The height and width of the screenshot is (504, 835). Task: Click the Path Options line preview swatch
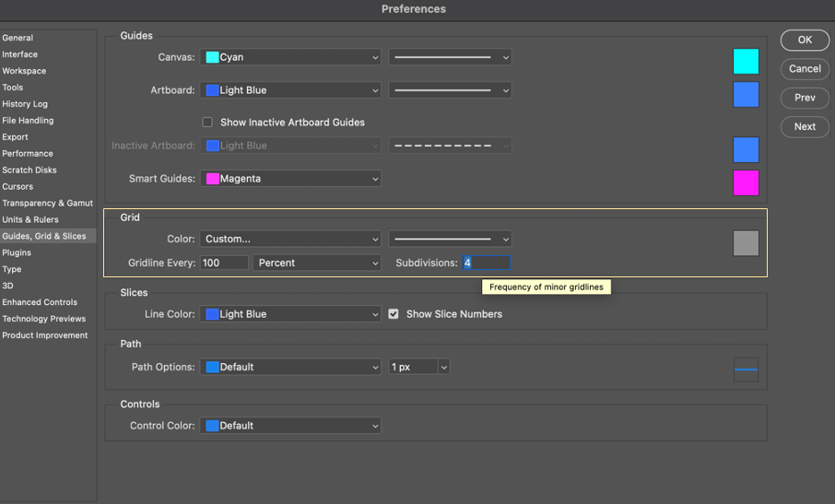pyautogui.click(x=746, y=369)
